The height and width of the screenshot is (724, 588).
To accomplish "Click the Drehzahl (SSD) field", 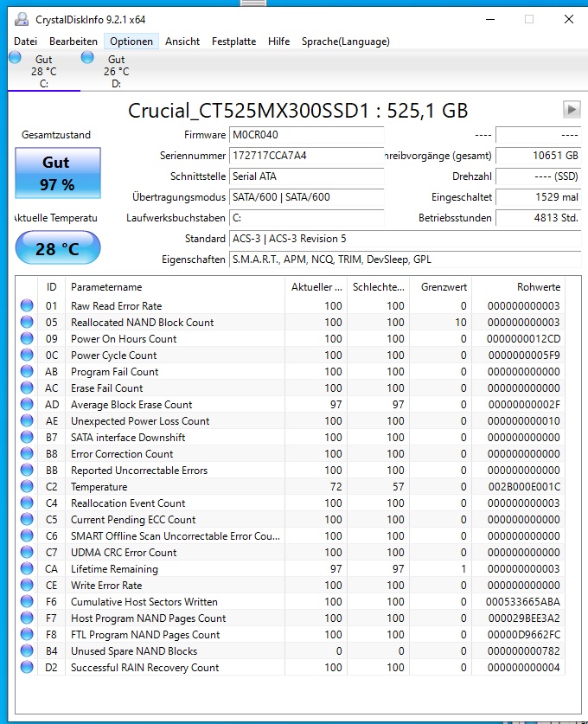I will (x=538, y=176).
